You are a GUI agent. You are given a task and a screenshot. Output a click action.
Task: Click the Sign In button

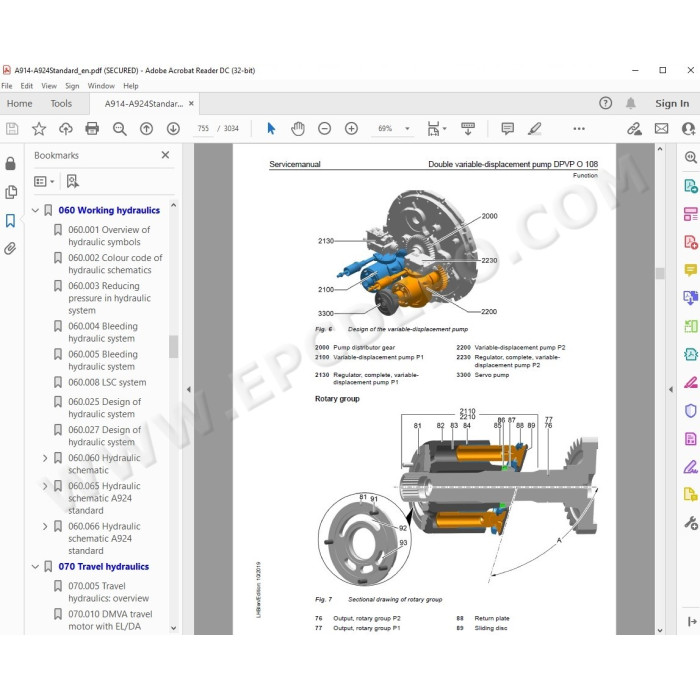[672, 104]
